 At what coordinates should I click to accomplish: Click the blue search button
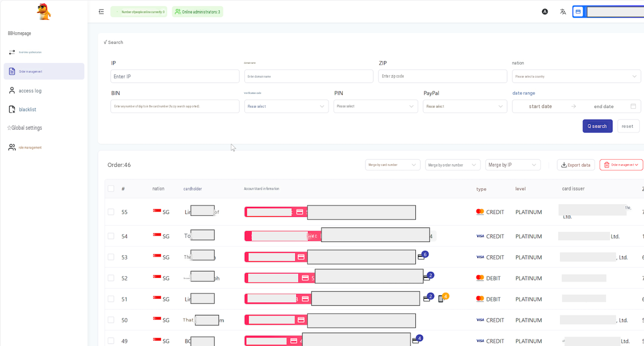[597, 126]
